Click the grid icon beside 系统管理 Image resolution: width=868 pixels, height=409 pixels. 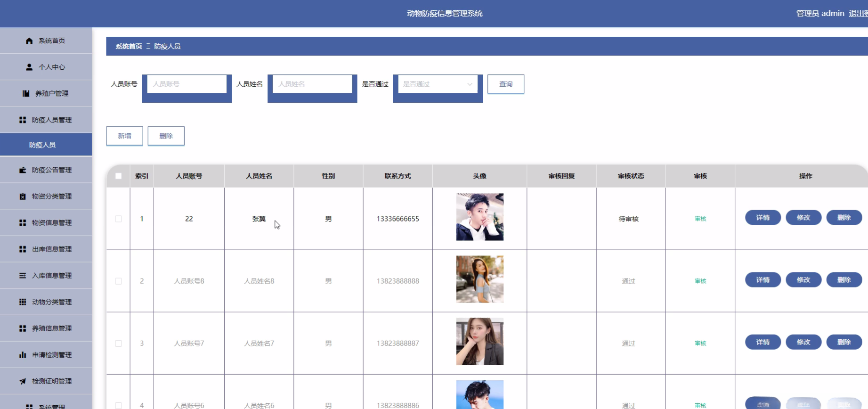[29, 406]
